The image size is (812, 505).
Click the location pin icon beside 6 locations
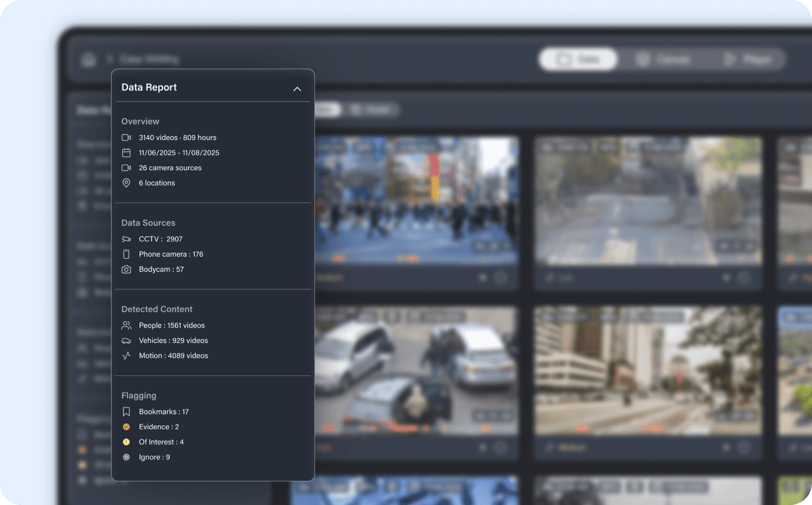(126, 183)
